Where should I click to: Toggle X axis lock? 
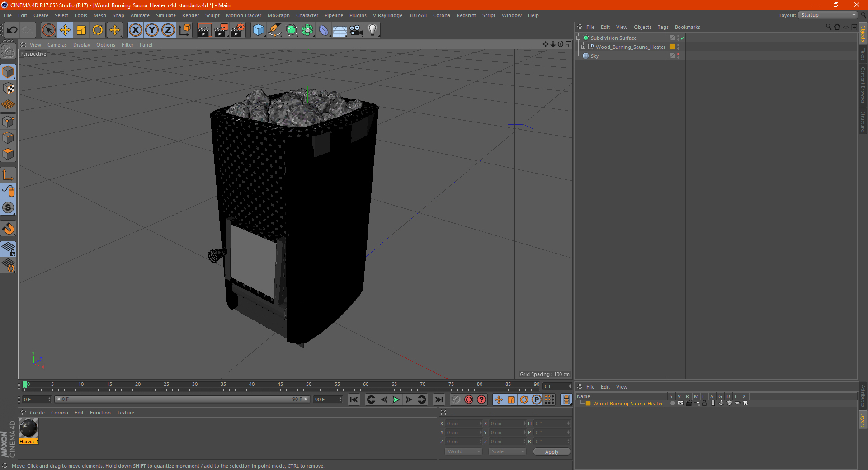tap(135, 30)
